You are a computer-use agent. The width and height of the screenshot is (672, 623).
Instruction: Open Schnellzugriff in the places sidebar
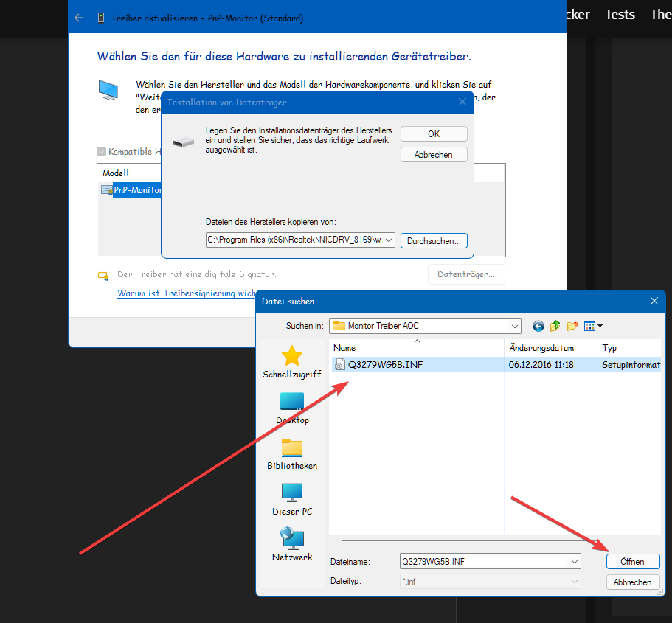[x=292, y=363]
